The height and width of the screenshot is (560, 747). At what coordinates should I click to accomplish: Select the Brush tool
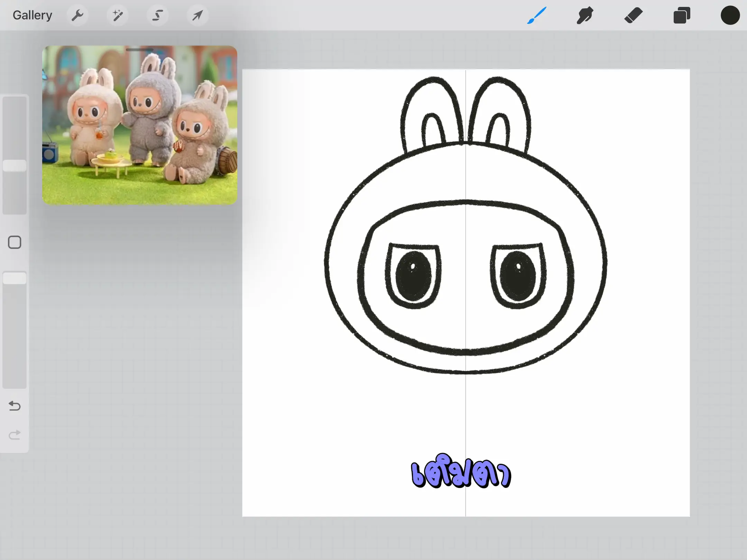coord(536,15)
